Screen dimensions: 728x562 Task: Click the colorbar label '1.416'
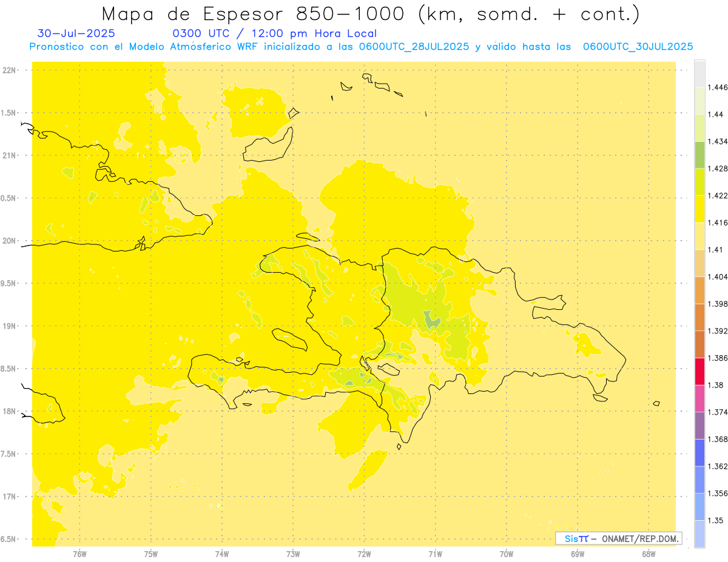coord(718,222)
